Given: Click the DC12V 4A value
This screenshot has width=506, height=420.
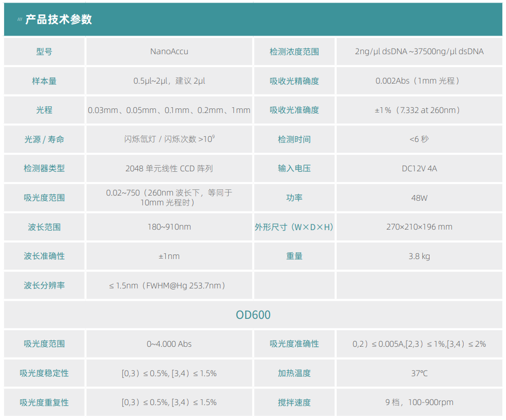Looking at the screenshot, I should click(x=419, y=169).
